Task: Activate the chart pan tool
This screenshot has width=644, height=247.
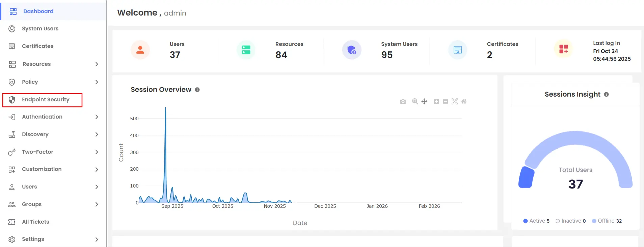Action: tap(424, 101)
